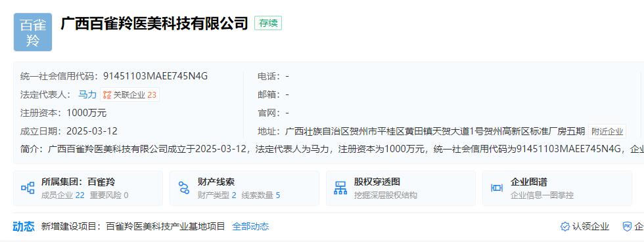Click the 动态 heading label
644x242 pixels.
[x=24, y=226]
